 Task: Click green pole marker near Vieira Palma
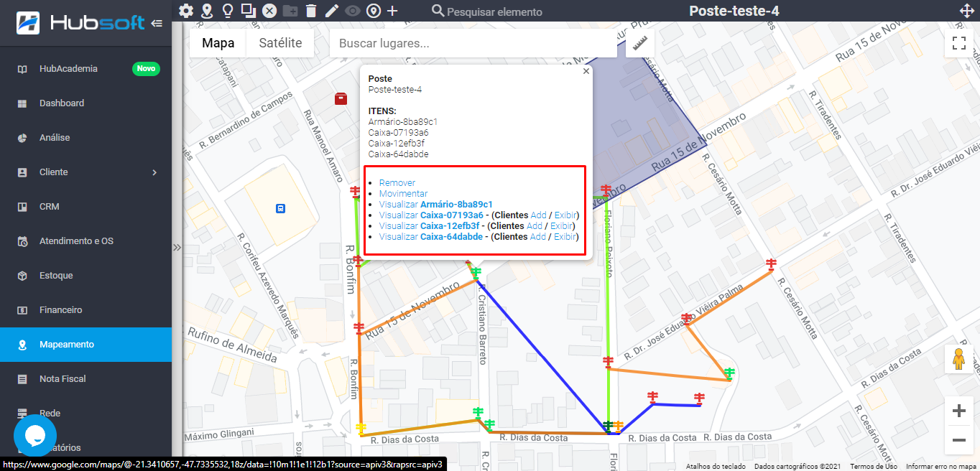click(729, 373)
